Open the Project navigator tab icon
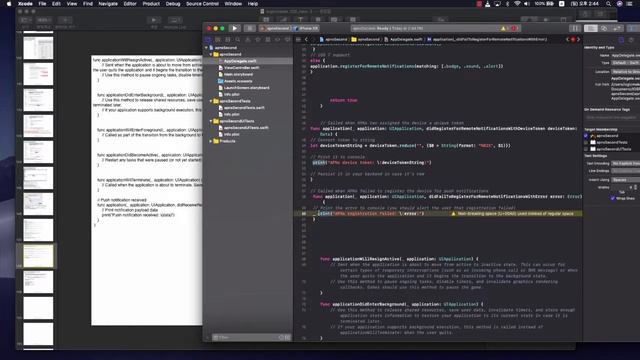Image resolution: width=640 pixels, height=360 pixels. coord(208,40)
